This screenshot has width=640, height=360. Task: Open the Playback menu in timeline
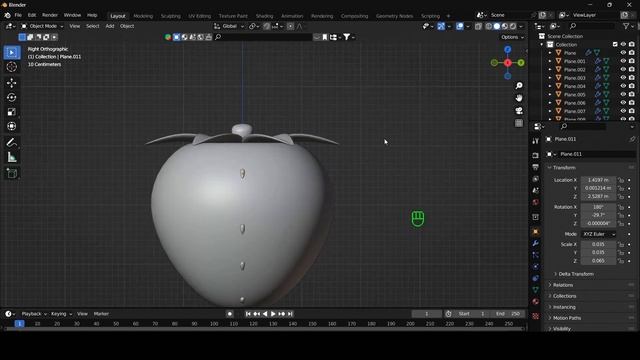point(34,314)
